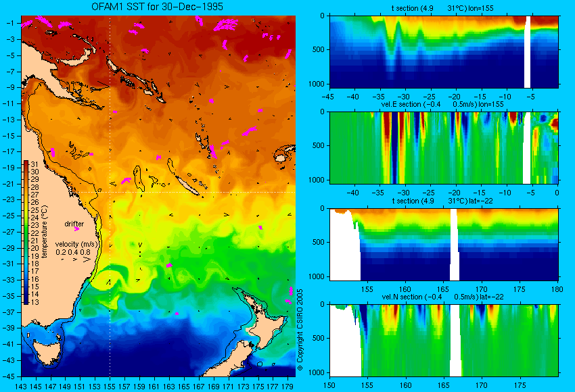The image size is (575, 392).
Task: Click the "© Copyright CSIRO 2005" vertical text
Action: [x=300, y=330]
